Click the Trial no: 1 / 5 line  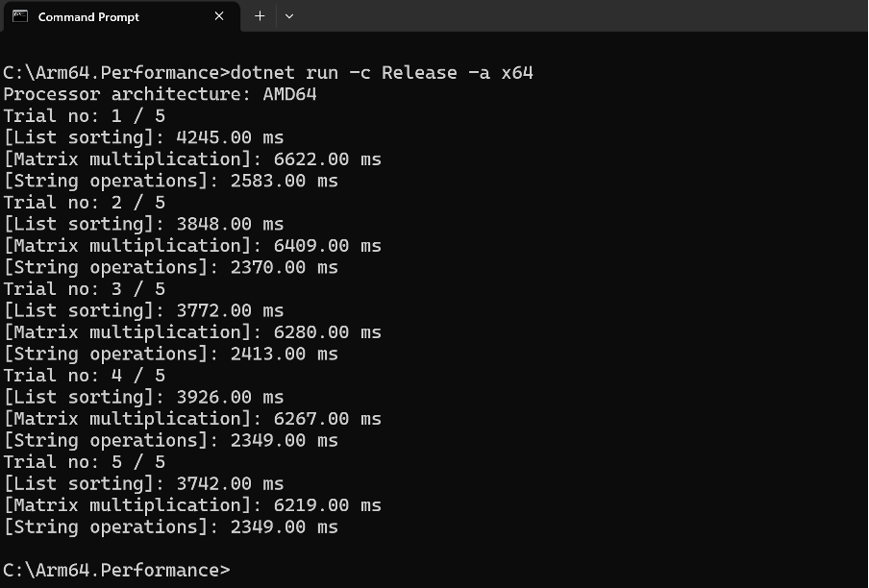click(x=85, y=115)
